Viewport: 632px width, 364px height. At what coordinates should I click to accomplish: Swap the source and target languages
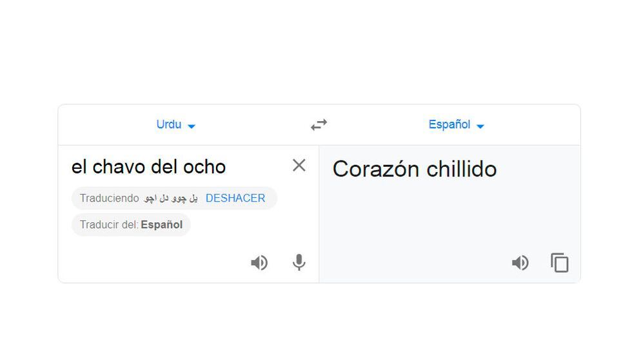(x=319, y=125)
